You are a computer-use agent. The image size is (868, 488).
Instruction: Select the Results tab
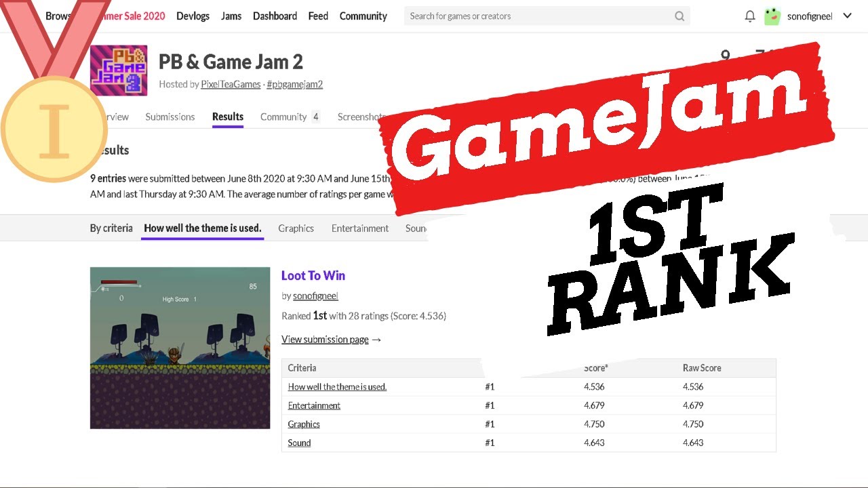[x=228, y=117]
